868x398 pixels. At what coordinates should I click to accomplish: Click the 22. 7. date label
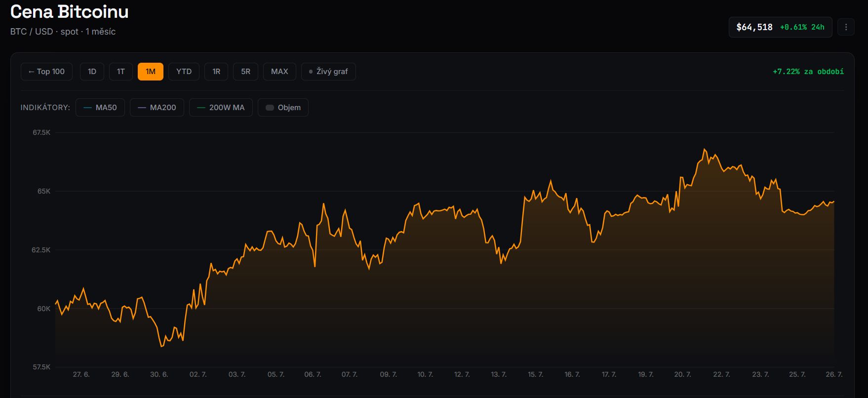721,375
